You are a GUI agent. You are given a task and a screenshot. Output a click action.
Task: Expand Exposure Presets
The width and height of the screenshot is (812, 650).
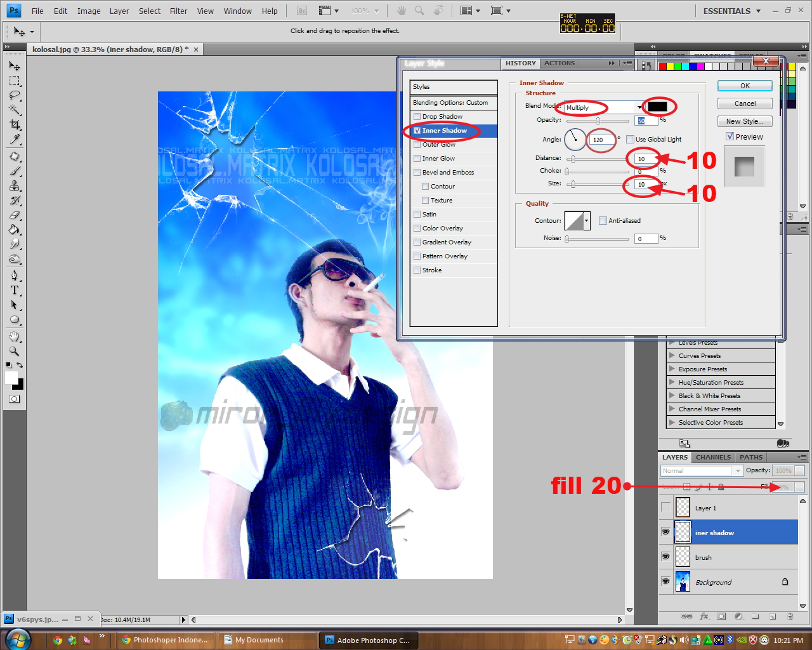[672, 369]
